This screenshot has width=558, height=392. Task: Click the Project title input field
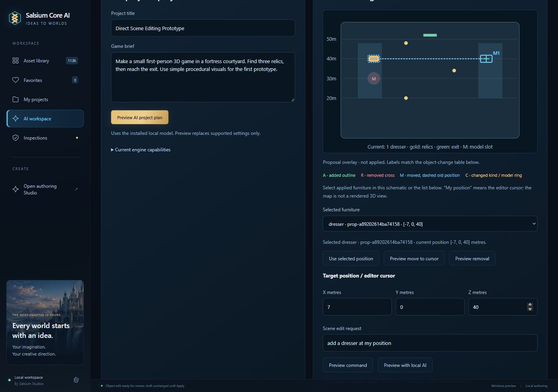pyautogui.click(x=203, y=28)
